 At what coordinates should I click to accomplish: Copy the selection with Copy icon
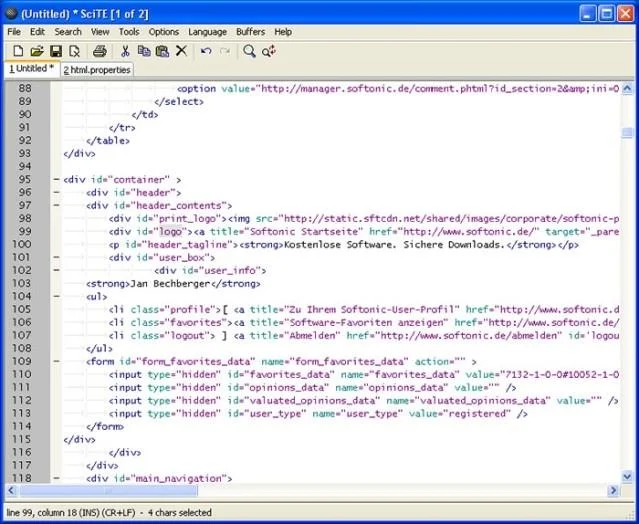[x=144, y=51]
